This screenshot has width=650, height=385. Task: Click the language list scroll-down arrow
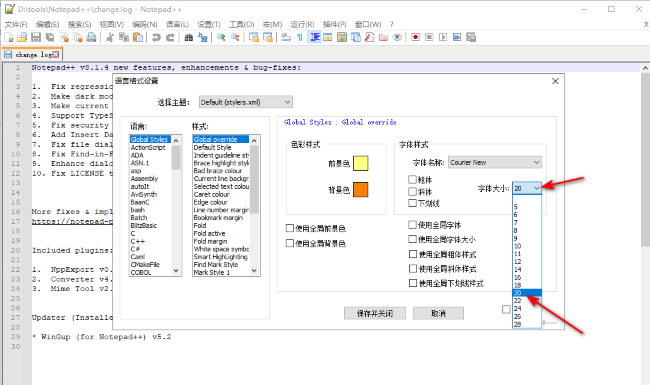[176, 271]
